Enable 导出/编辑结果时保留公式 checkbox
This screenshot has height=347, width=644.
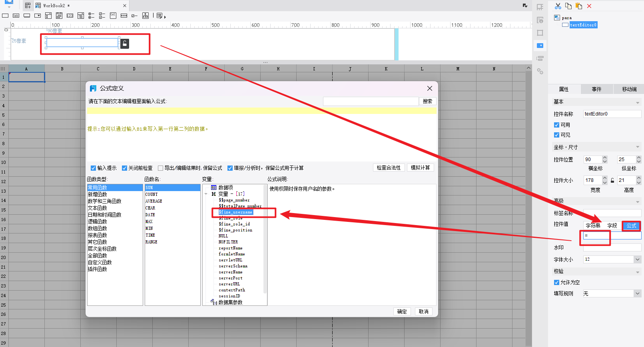click(x=160, y=168)
